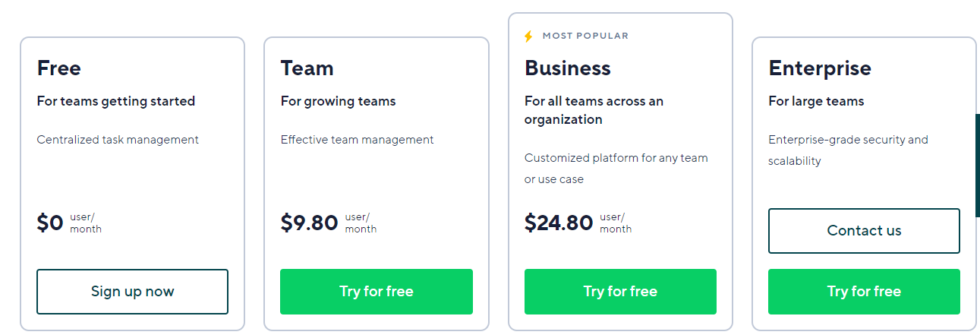The image size is (980, 335).
Task: Select the Team plan heading
Action: [x=307, y=68]
